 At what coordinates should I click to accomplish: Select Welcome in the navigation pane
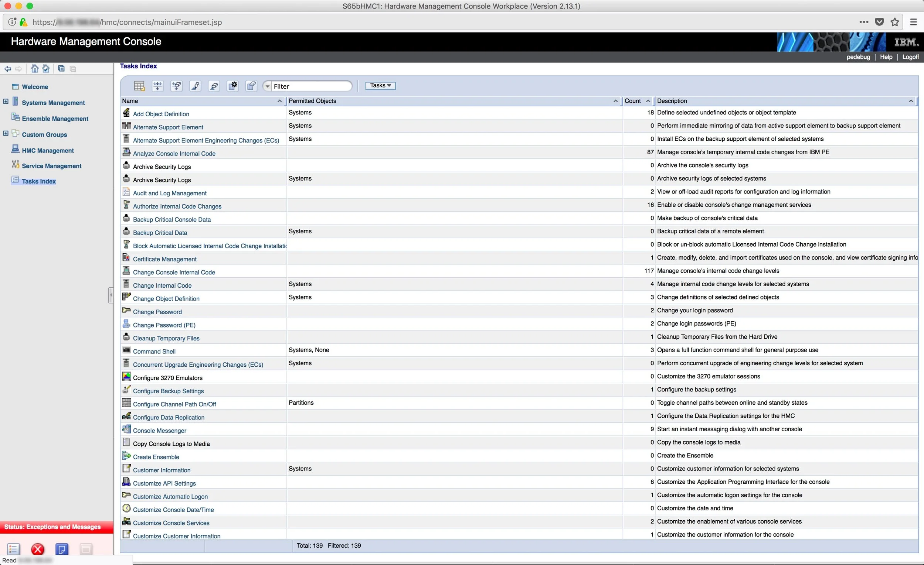point(35,87)
